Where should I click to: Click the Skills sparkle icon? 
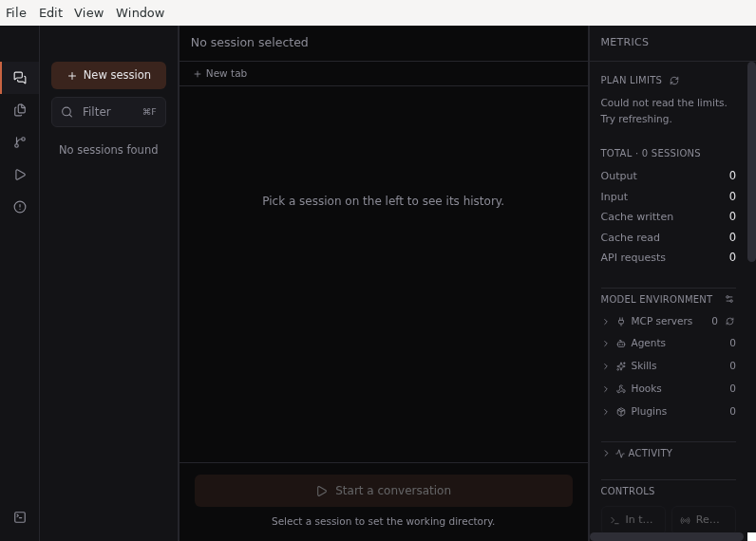click(x=621, y=366)
